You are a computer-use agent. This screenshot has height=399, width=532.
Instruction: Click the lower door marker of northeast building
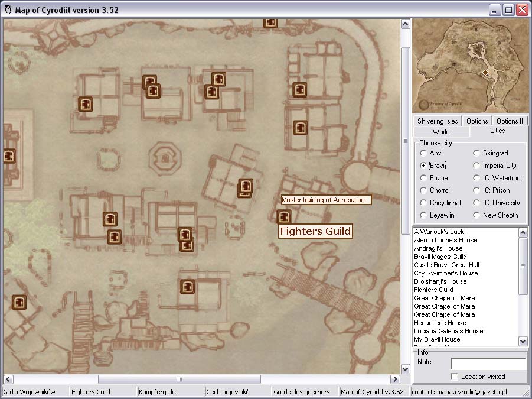pyautogui.click(x=300, y=128)
